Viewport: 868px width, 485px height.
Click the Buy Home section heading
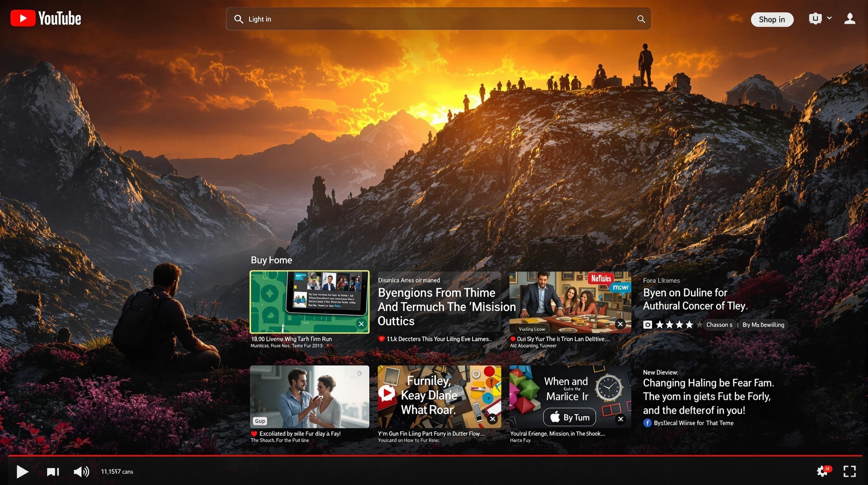(x=271, y=260)
